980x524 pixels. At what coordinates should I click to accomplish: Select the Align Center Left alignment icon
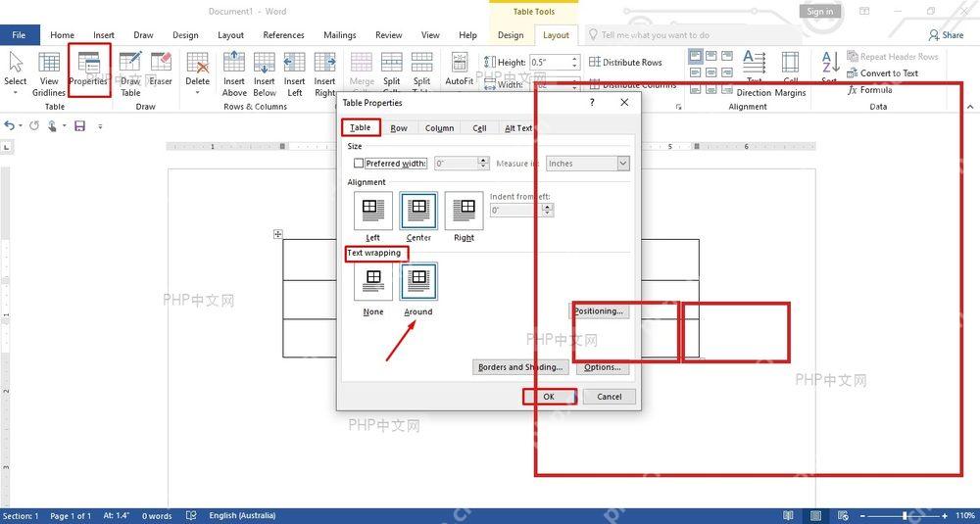coord(695,73)
